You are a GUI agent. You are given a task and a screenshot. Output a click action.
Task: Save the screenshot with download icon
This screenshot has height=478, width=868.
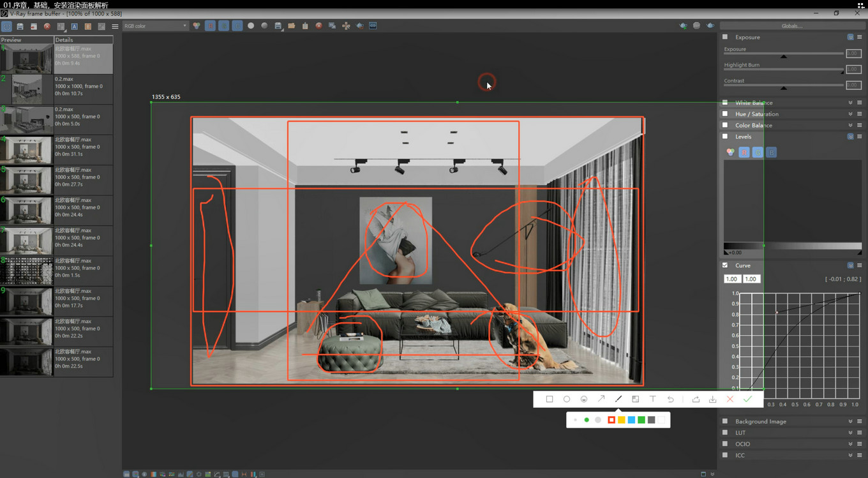[713, 399]
